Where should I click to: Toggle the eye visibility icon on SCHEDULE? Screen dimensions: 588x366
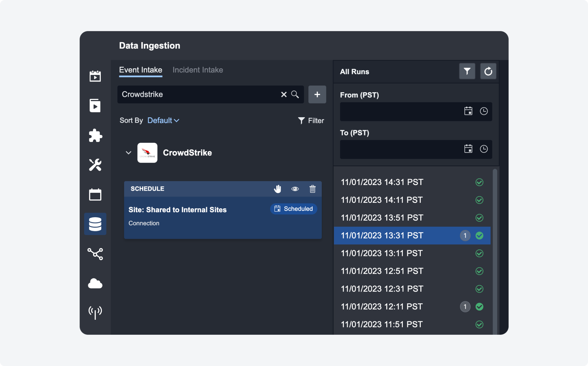point(295,189)
